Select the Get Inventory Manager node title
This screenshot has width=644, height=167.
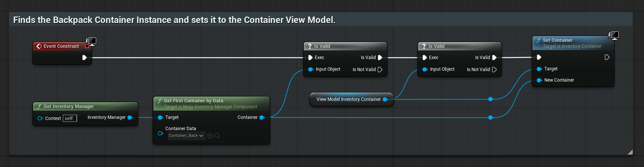tap(68, 106)
